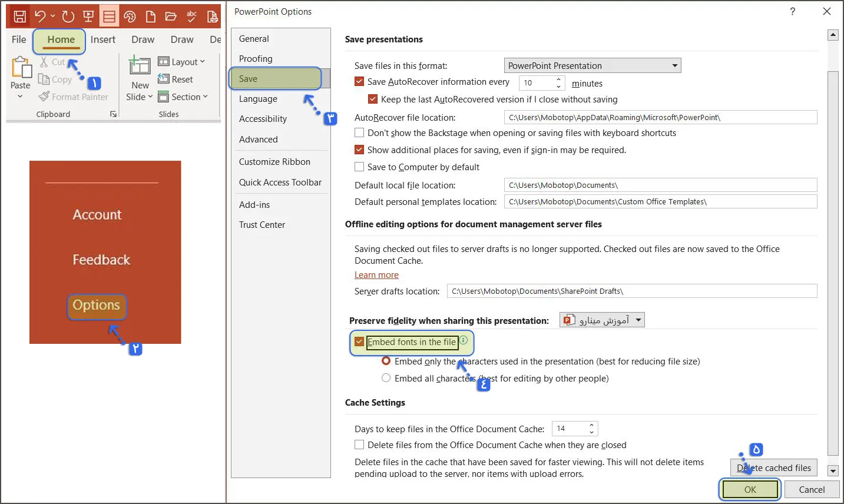Click the Default local file location field
Screen dimensions: 844x504
coord(660,185)
